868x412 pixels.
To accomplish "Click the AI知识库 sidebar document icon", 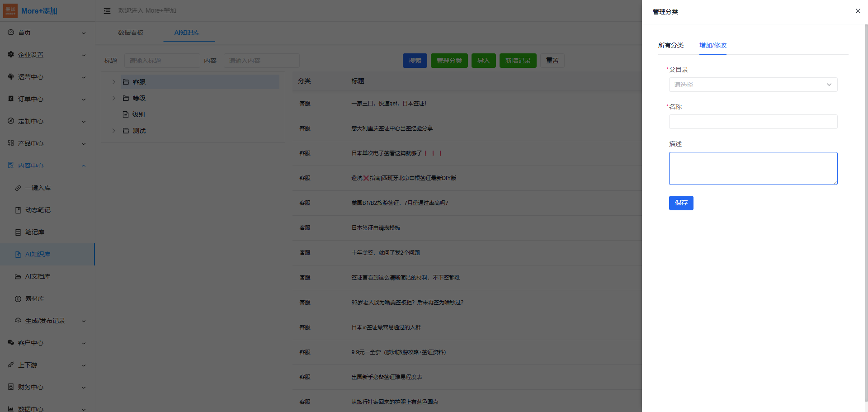I will pyautogui.click(x=18, y=255).
